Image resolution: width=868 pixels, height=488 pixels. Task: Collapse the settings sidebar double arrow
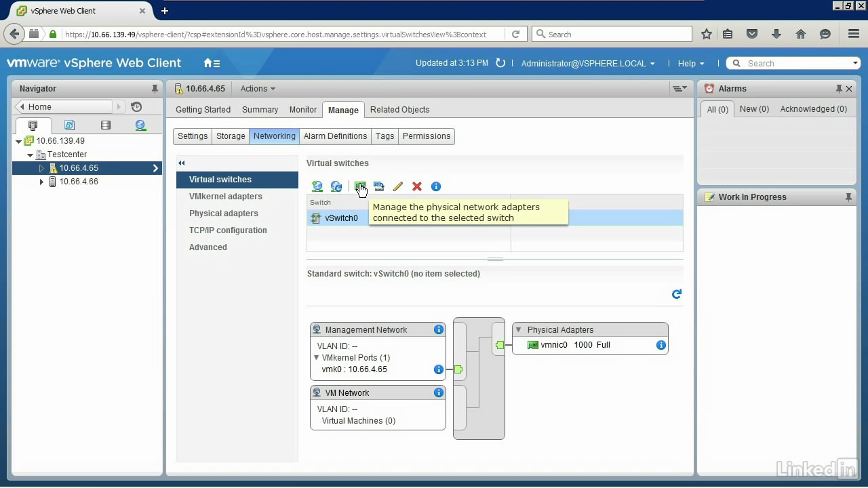point(182,163)
